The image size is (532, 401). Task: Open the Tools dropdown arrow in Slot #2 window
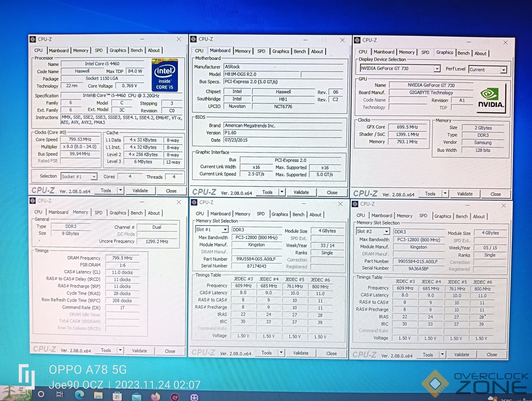click(x=442, y=355)
